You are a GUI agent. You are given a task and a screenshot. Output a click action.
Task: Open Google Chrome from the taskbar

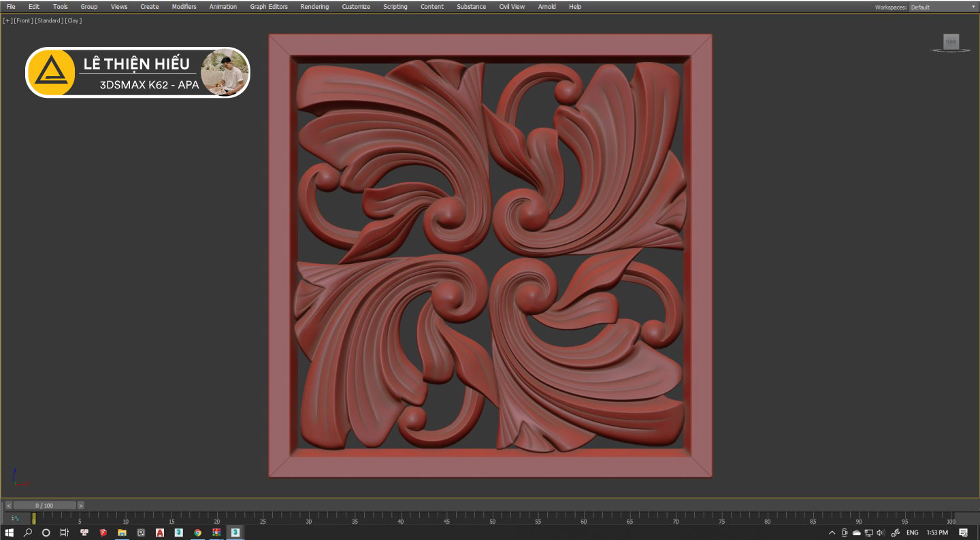(197, 533)
